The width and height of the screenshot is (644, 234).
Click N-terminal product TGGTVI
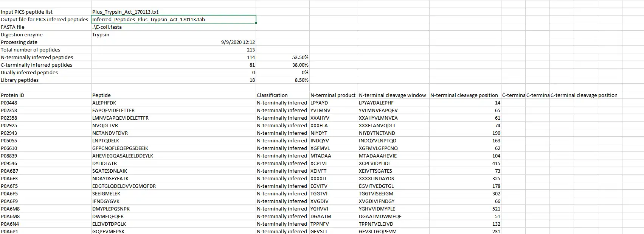point(334,193)
